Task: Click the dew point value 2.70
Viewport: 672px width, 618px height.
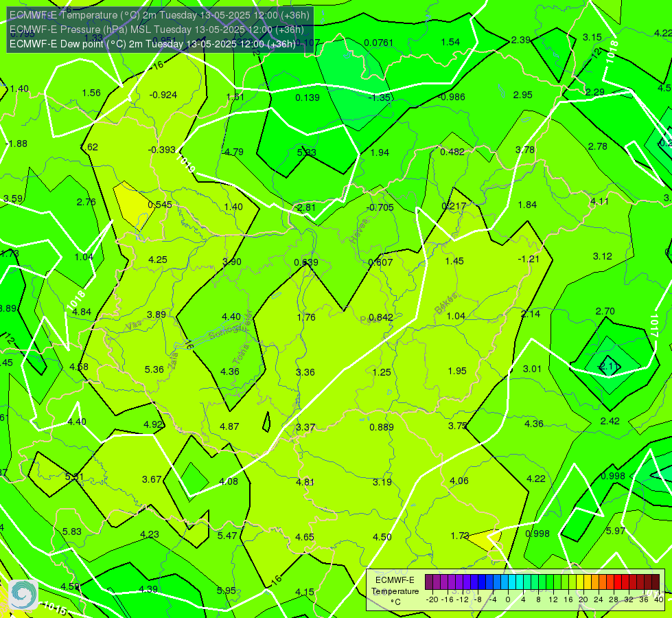Action: [605, 311]
